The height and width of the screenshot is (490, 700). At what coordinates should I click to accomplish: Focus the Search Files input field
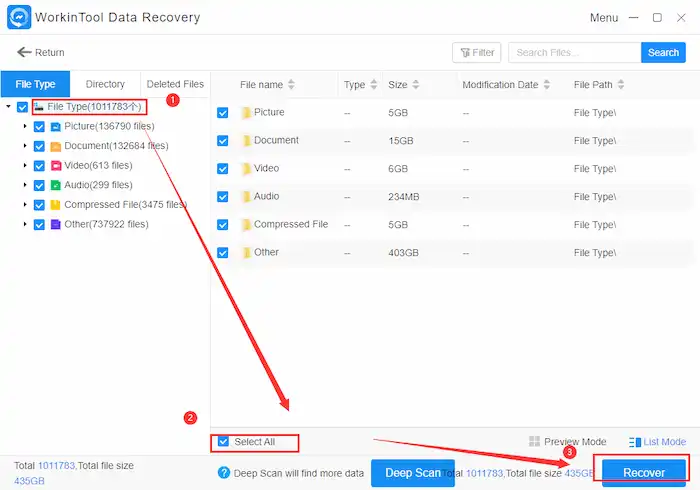[575, 53]
